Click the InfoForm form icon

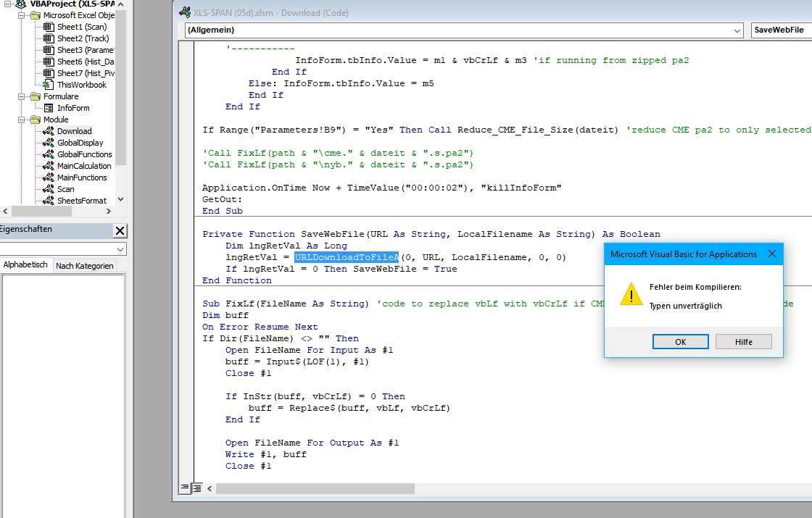[48, 108]
